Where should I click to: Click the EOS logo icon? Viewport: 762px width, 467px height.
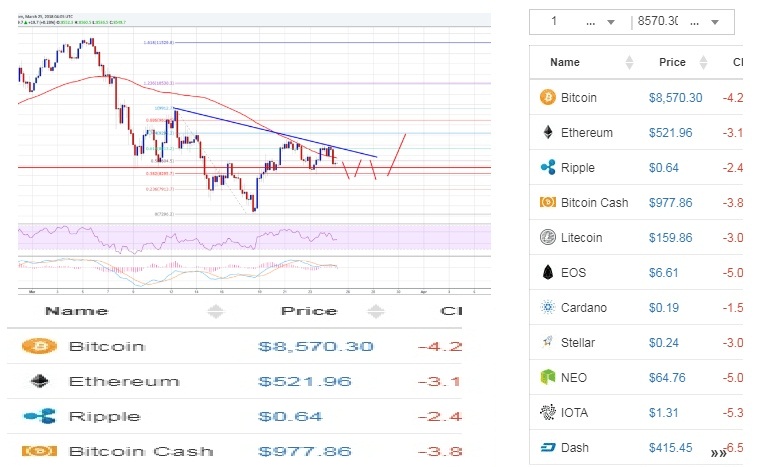(547, 273)
